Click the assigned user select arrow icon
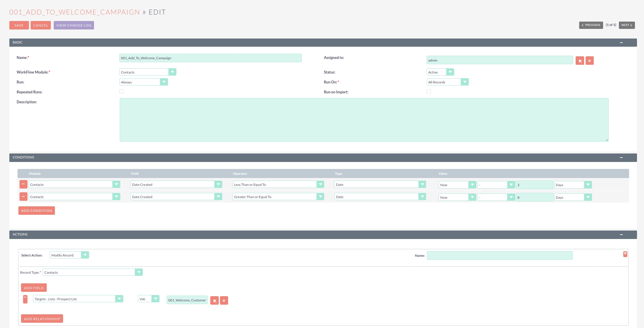 (x=580, y=61)
